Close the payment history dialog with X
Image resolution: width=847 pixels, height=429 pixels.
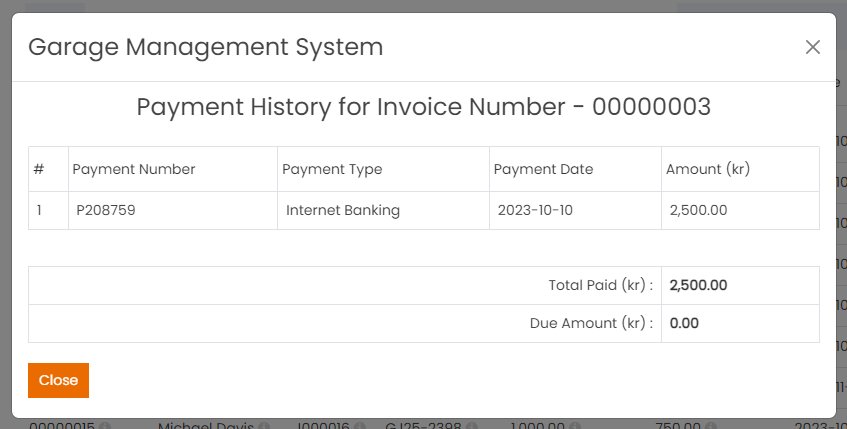[812, 47]
